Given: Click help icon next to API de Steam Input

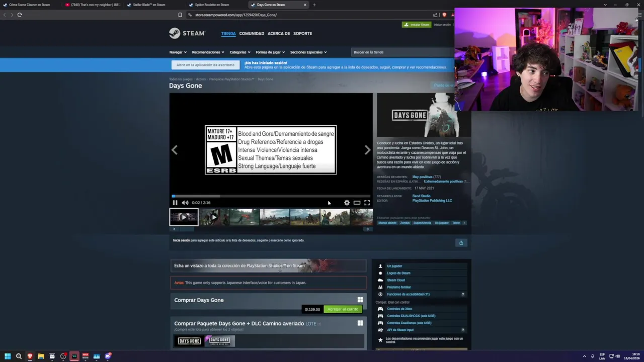Looking at the screenshot, I should 463,330.
